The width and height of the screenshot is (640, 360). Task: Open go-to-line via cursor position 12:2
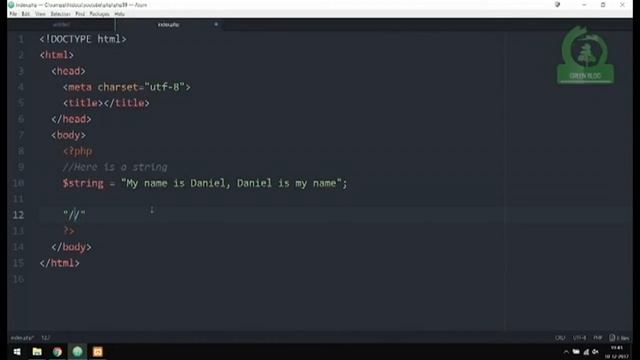pos(45,338)
